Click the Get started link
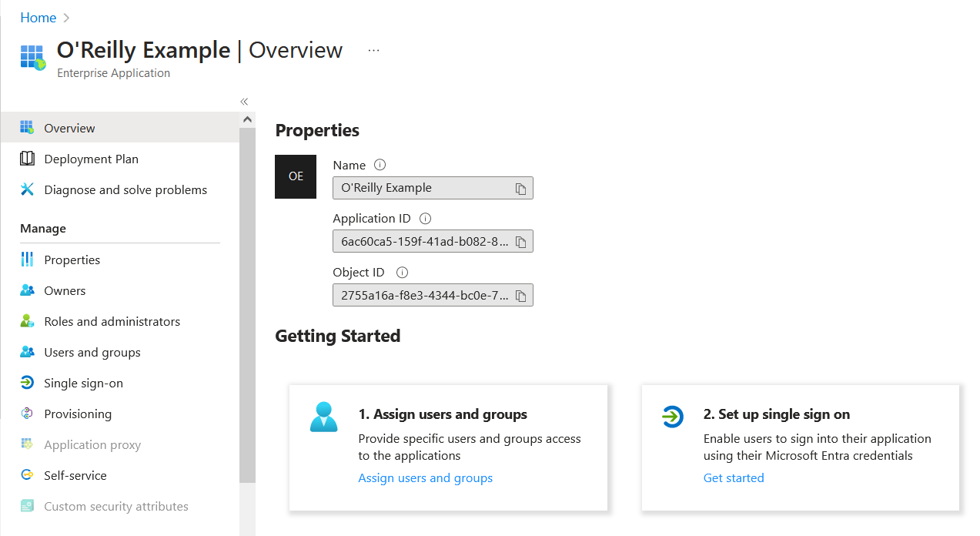The height and width of the screenshot is (536, 980). coord(734,477)
